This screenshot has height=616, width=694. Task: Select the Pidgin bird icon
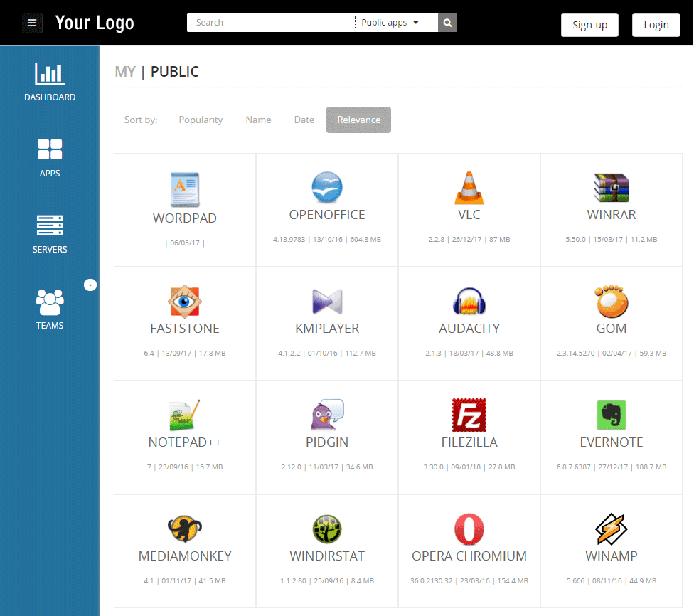click(x=327, y=415)
